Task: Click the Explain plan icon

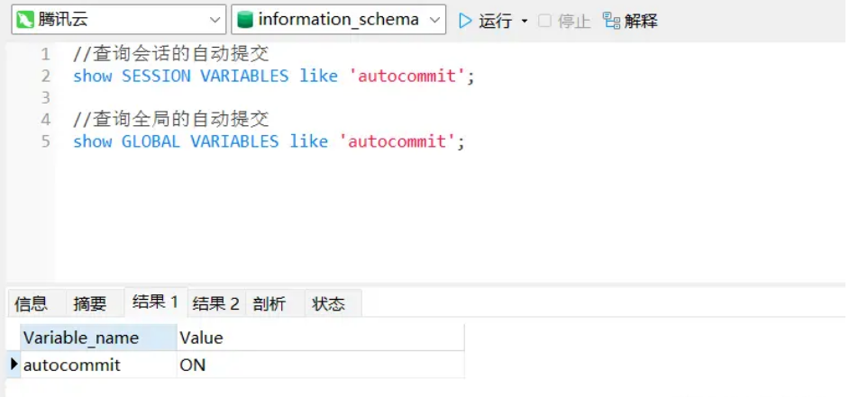Action: click(611, 21)
